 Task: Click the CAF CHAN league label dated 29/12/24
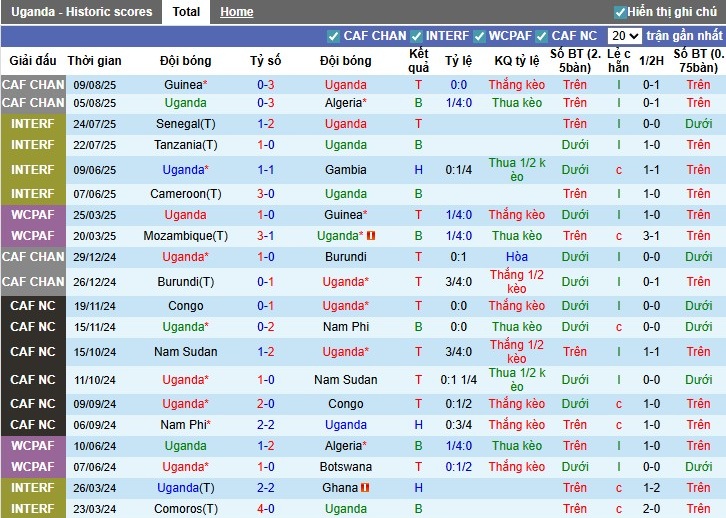point(33,257)
